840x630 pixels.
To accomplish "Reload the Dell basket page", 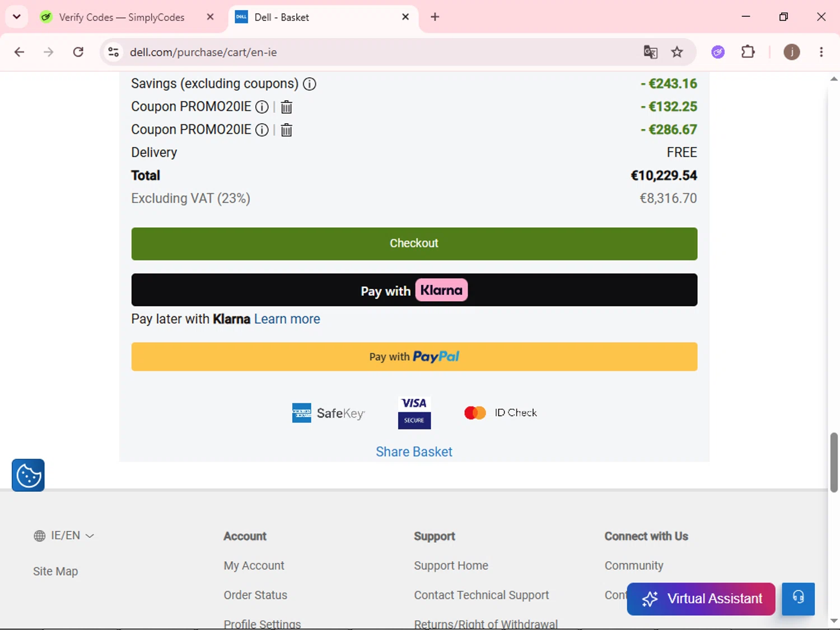I will (78, 52).
